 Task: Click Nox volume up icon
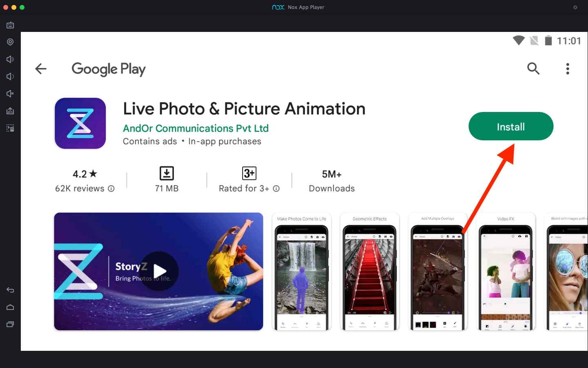click(x=10, y=59)
